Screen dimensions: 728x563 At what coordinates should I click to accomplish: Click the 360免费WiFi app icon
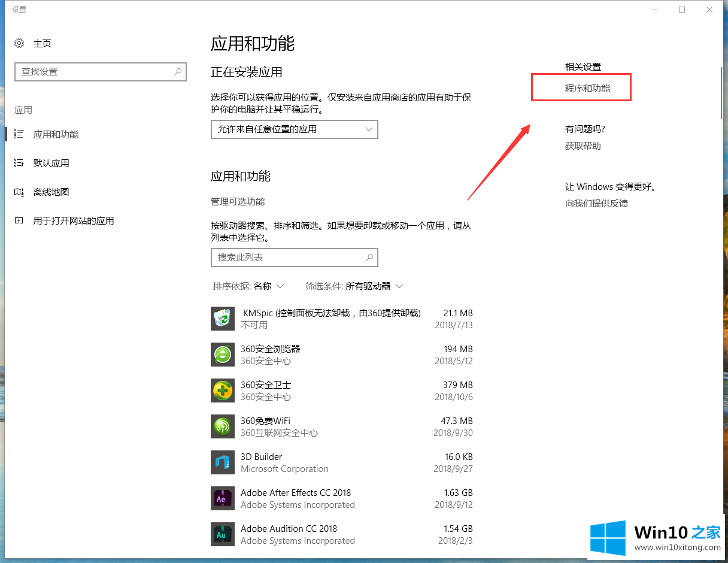click(223, 426)
